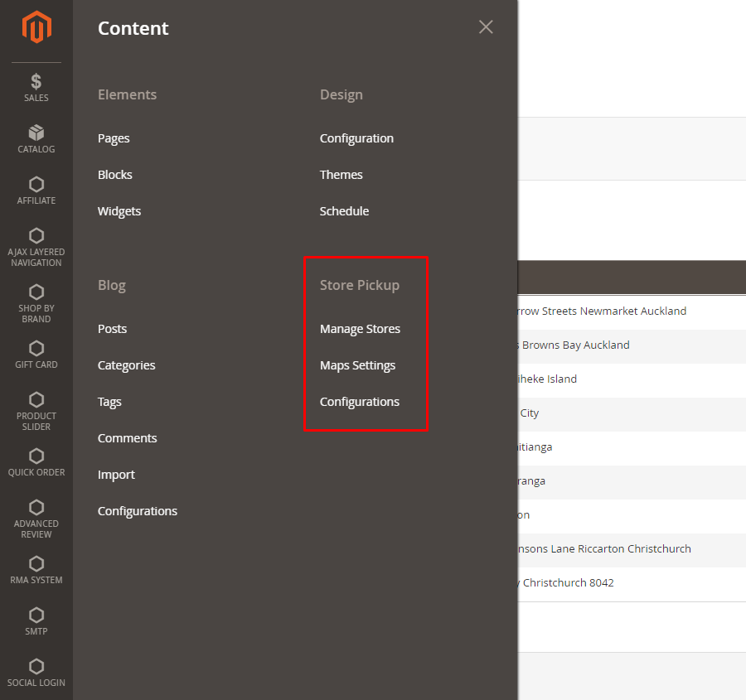746x700 pixels.
Task: Click the SMTP sidebar icon
Action: tap(36, 620)
